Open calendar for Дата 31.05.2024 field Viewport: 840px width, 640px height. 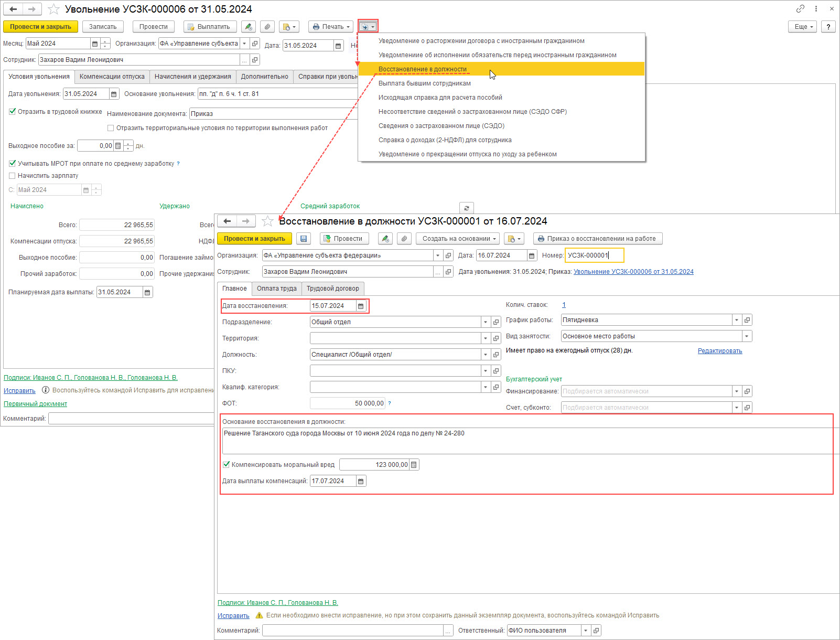click(x=339, y=46)
